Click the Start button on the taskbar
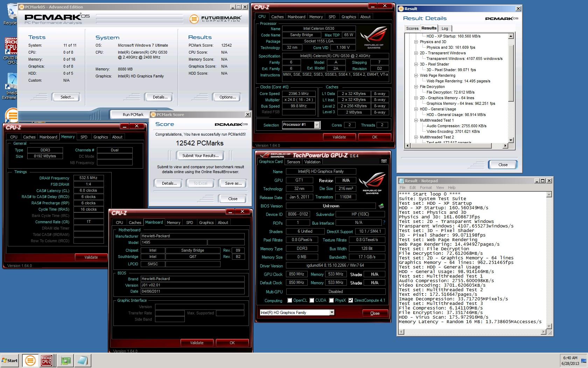 pos(10,360)
